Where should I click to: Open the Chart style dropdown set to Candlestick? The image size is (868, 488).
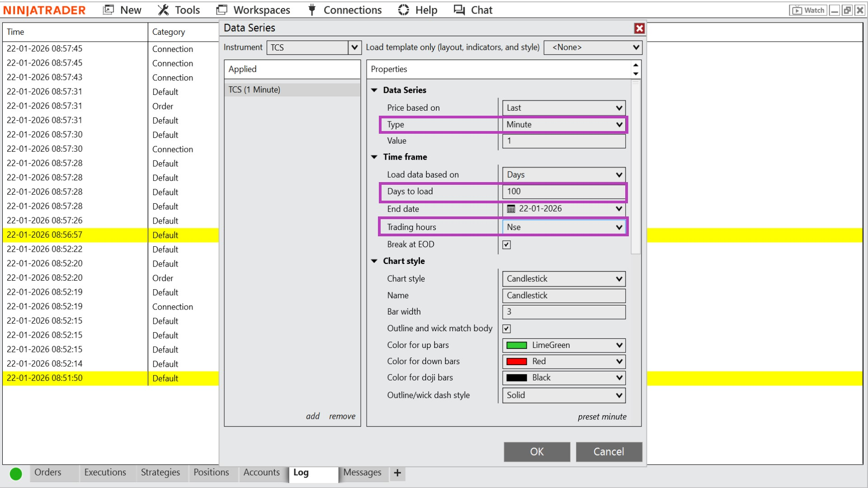(x=564, y=279)
